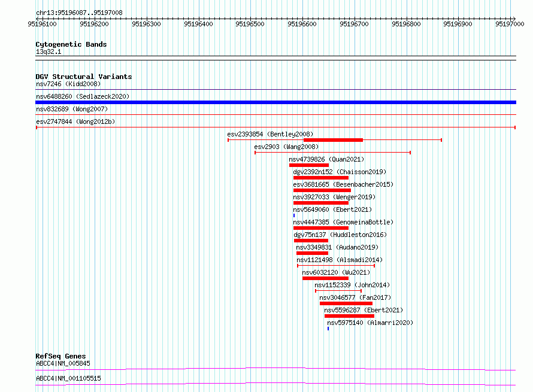Click the DGV Structural Variants track title
Image resolution: width=533 pixels, height=392 pixels.
(x=84, y=77)
